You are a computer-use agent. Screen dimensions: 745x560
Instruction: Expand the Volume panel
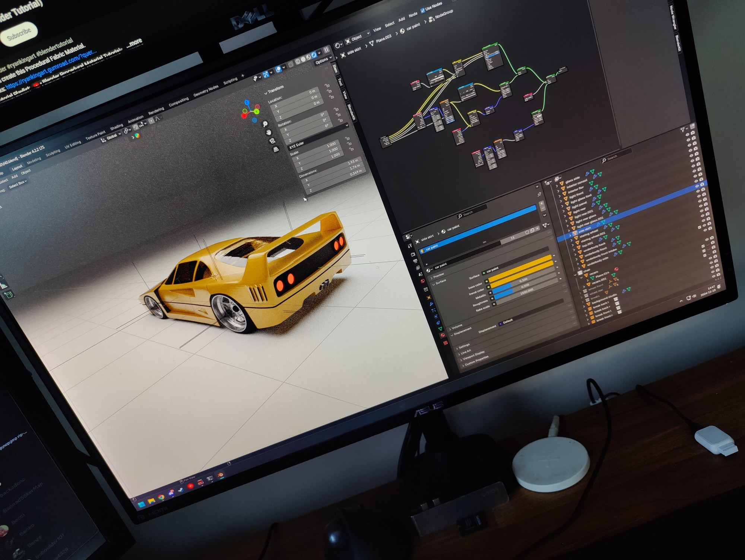click(x=456, y=327)
